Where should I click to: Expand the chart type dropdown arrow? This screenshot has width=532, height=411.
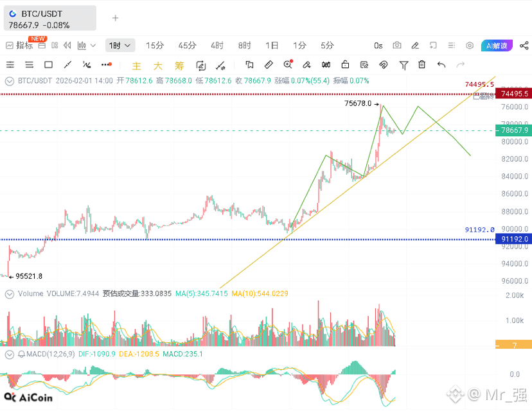click(x=93, y=46)
